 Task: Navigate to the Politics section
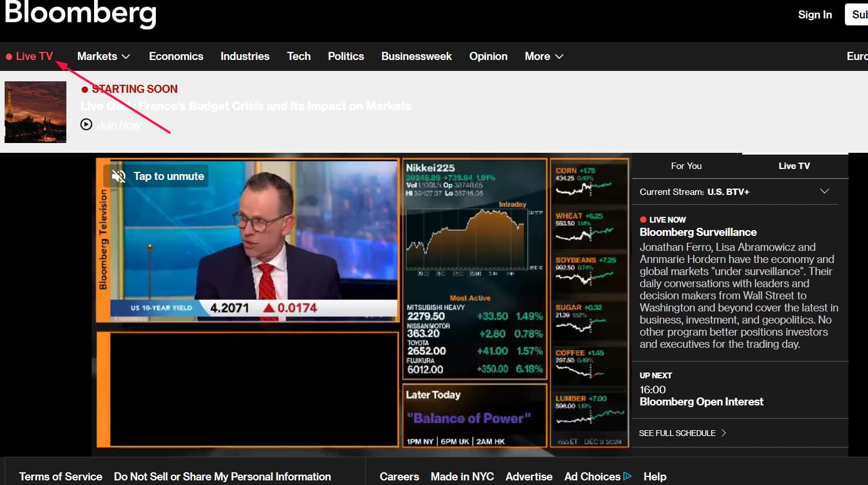346,56
